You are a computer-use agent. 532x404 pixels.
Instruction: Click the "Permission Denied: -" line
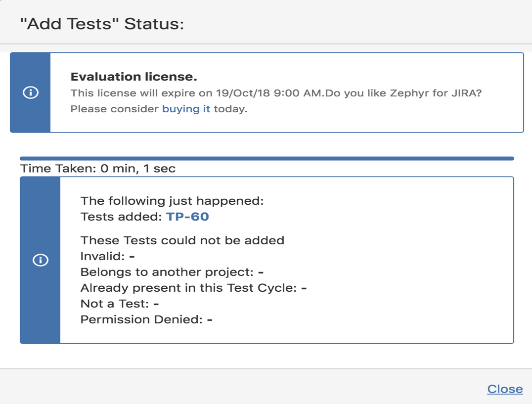tap(146, 319)
